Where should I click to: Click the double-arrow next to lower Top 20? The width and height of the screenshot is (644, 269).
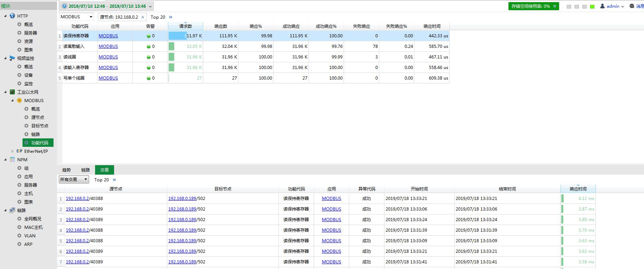(114, 180)
